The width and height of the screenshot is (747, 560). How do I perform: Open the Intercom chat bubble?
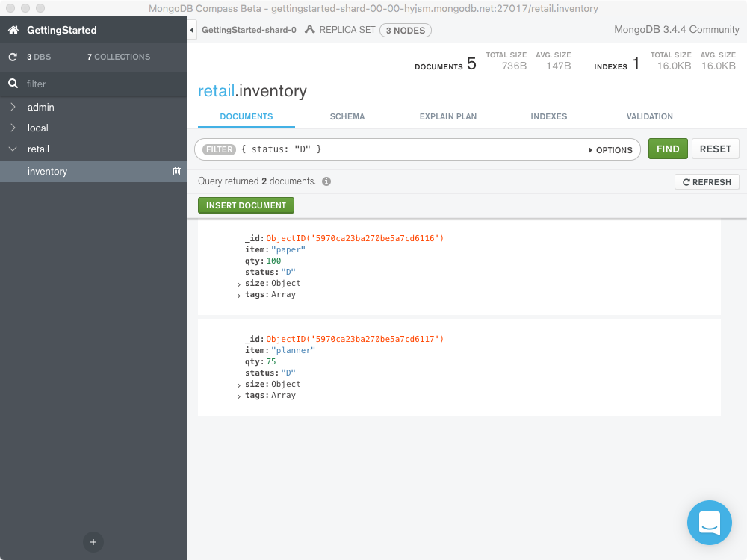click(x=709, y=522)
